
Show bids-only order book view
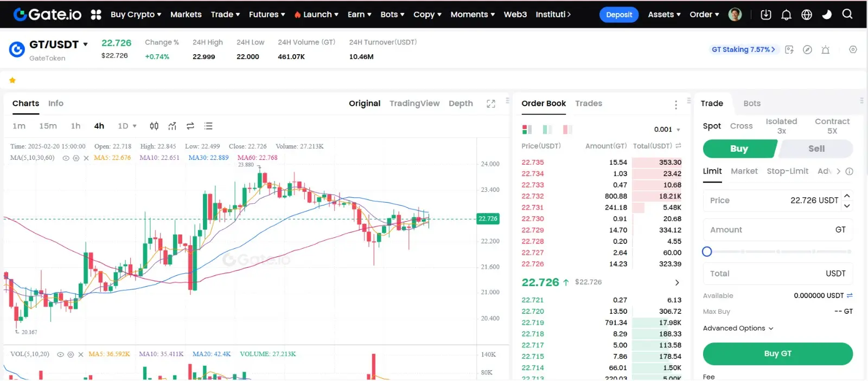[x=547, y=130]
